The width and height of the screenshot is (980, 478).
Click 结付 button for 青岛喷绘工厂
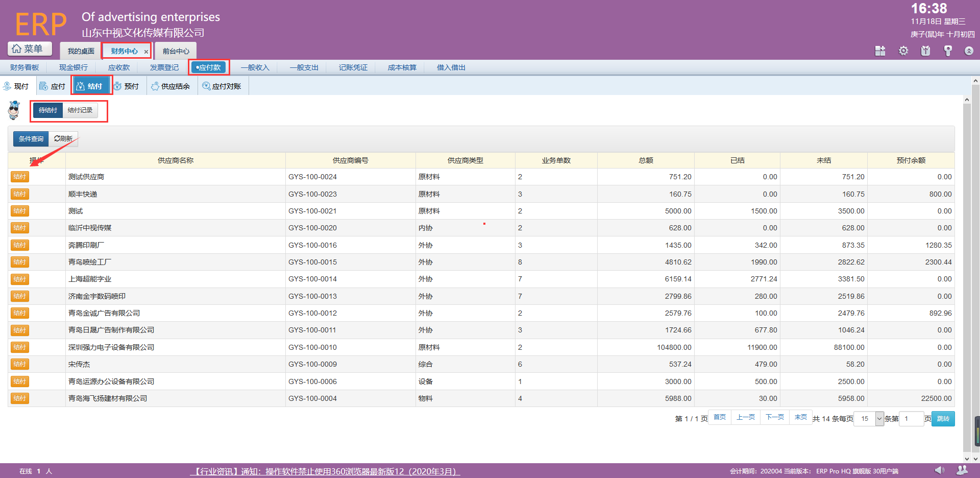point(20,262)
